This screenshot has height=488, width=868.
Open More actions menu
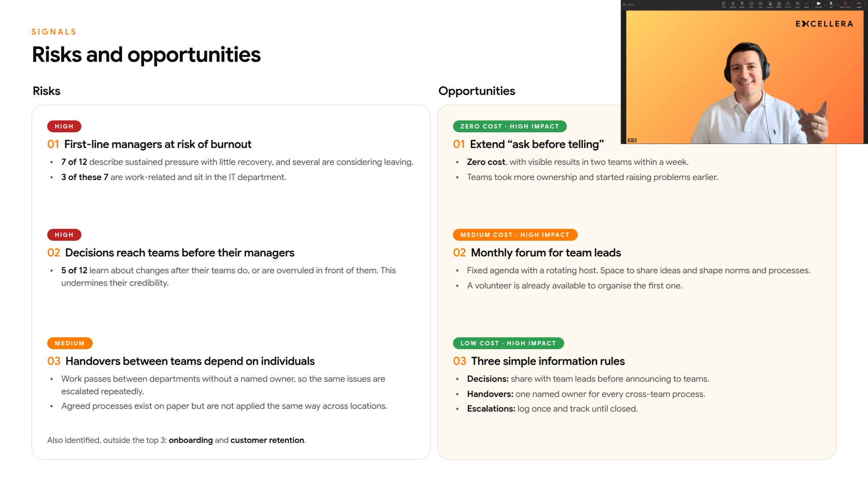point(806,4)
